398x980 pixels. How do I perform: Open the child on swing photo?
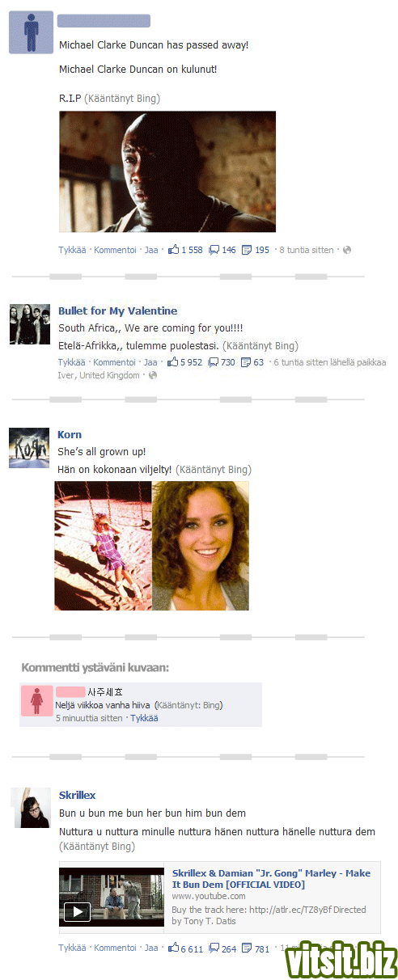[x=103, y=546]
